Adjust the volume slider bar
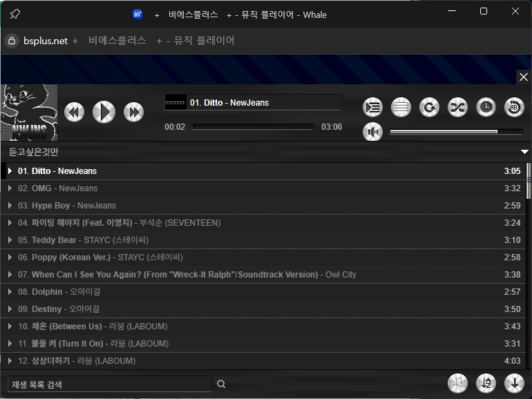This screenshot has height=399, width=532. point(456,132)
